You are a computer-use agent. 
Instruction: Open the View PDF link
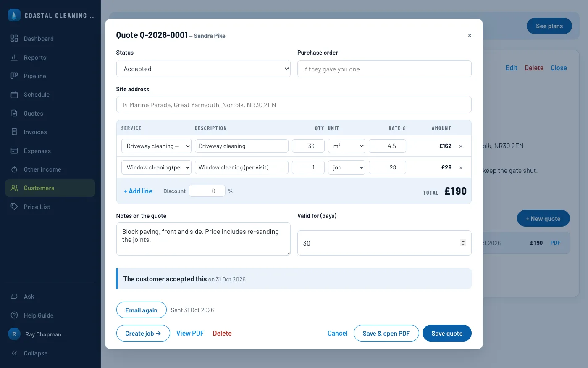(190, 333)
